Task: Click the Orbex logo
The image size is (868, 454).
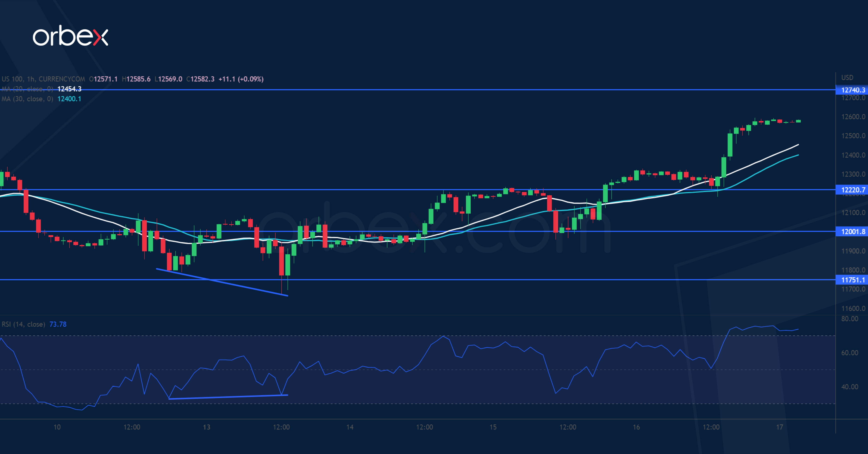Action: [70, 36]
